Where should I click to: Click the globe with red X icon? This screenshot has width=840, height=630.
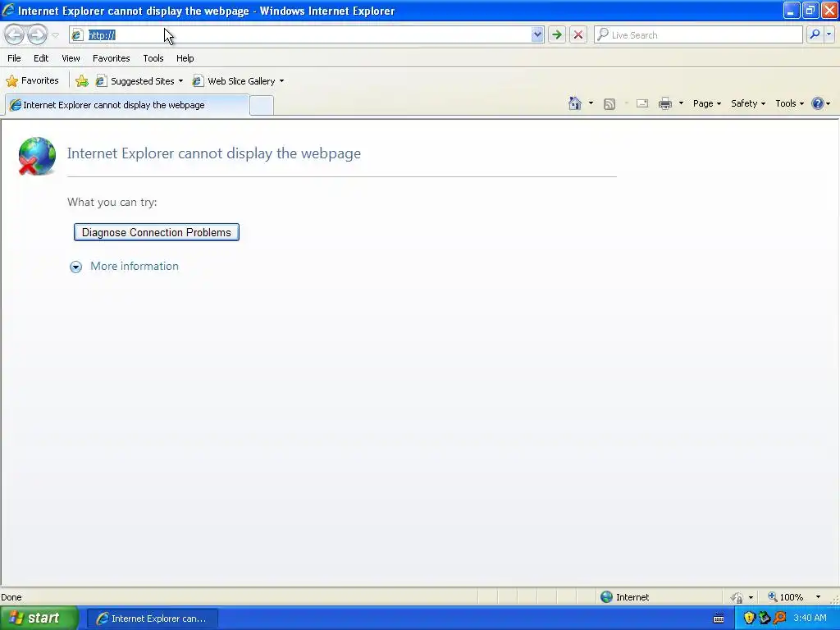[x=36, y=156]
